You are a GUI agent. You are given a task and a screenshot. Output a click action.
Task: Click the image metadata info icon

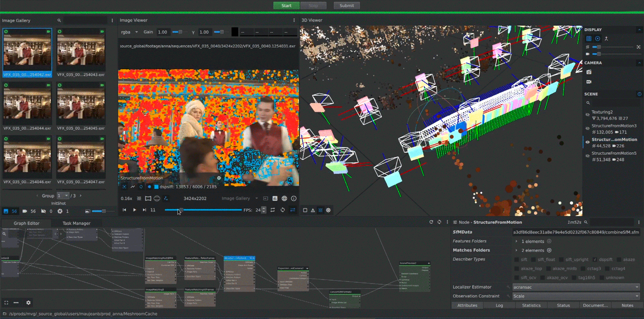[294, 198]
